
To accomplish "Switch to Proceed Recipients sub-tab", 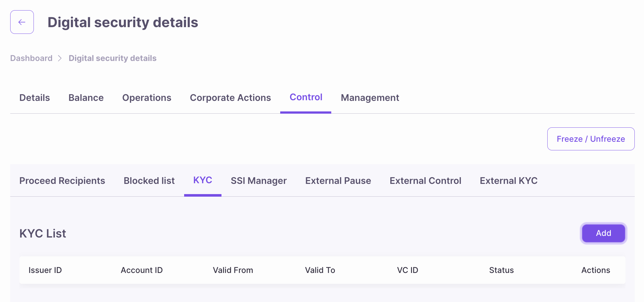I will coord(62,181).
